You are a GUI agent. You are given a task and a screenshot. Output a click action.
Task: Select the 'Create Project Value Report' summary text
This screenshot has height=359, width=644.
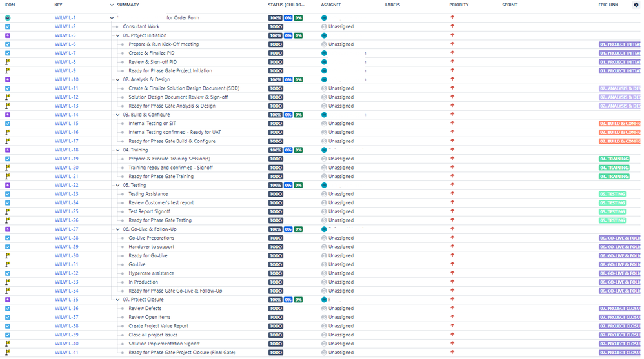(159, 326)
